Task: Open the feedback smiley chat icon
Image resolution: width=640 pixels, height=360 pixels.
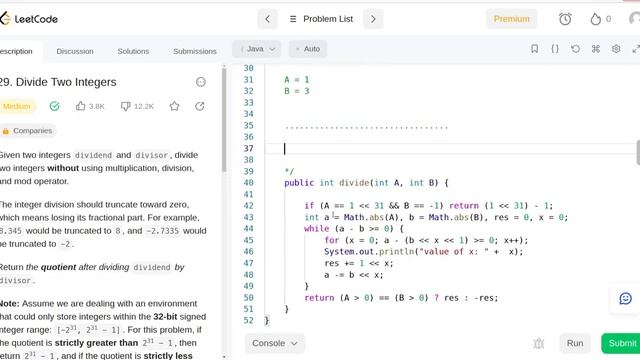Action: [625, 298]
